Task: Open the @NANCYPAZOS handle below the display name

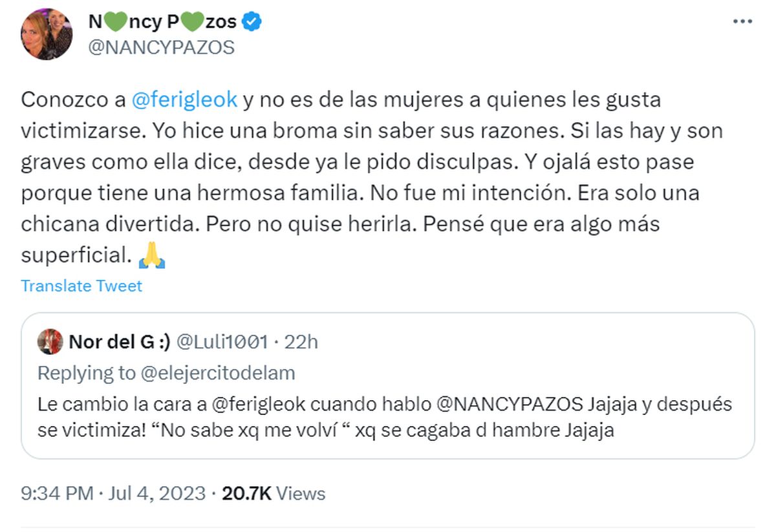Action: click(161, 48)
